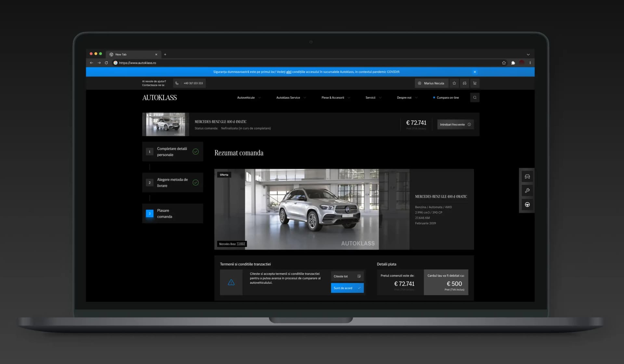Click the € 500 card debit amount
The height and width of the screenshot is (364, 624).
(x=454, y=284)
